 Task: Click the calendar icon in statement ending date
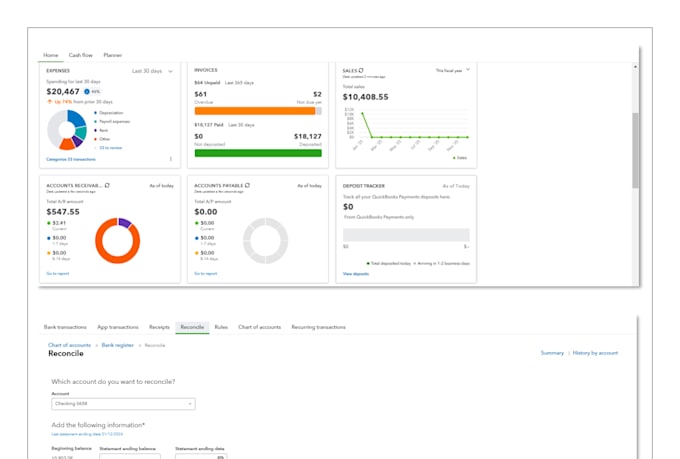tap(220, 457)
